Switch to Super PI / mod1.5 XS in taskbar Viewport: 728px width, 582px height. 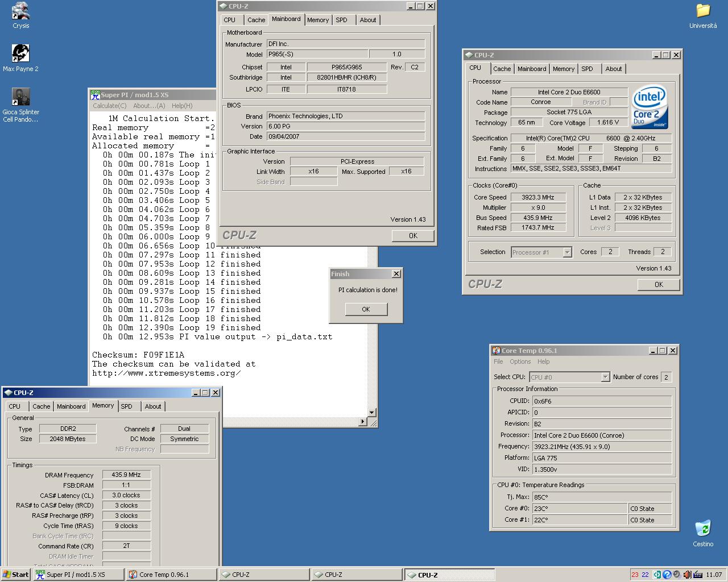[78, 575]
